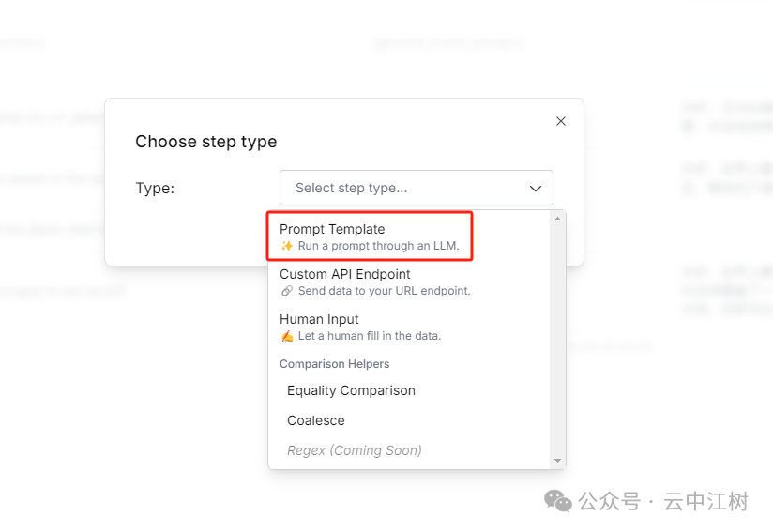773x532 pixels.
Task: Click the dropdown list's scrollbar track
Action: click(x=558, y=338)
